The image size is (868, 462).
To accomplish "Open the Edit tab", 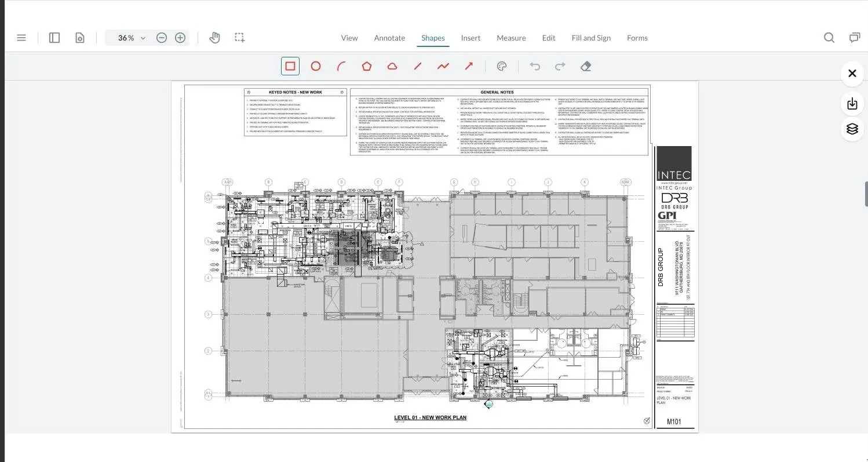I will click(549, 38).
